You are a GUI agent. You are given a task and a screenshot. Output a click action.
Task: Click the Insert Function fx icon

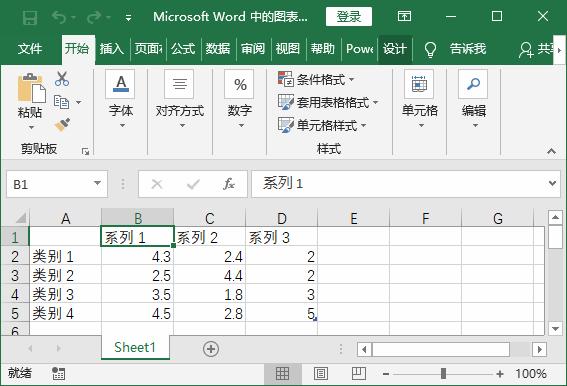pos(229,184)
